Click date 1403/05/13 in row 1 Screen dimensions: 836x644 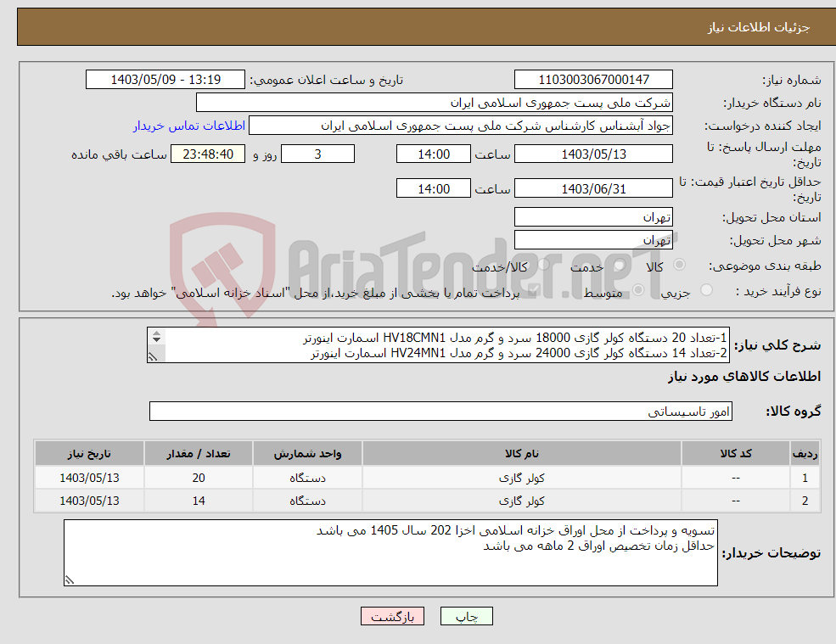(90, 479)
